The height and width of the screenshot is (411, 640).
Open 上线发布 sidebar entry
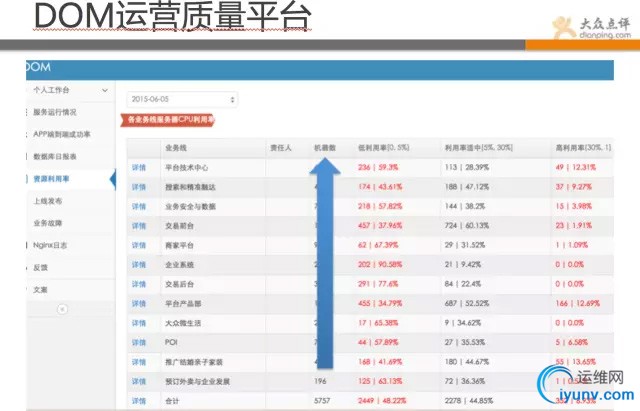point(48,201)
